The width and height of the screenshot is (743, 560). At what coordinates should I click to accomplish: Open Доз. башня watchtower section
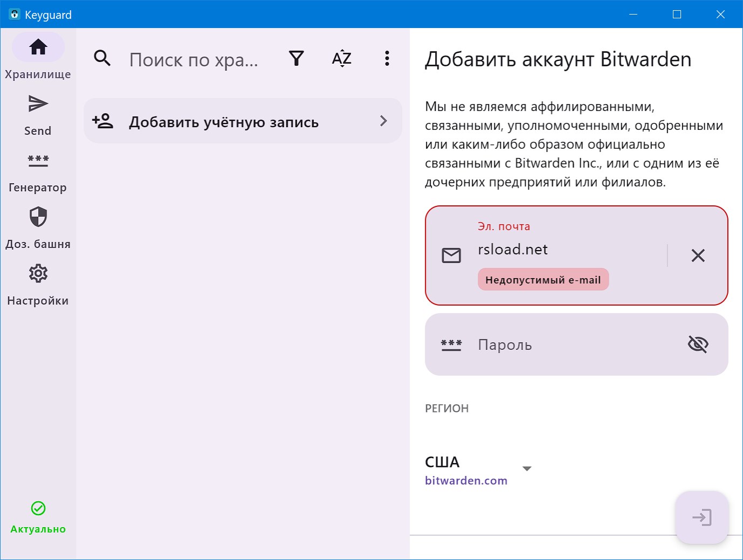(38, 227)
